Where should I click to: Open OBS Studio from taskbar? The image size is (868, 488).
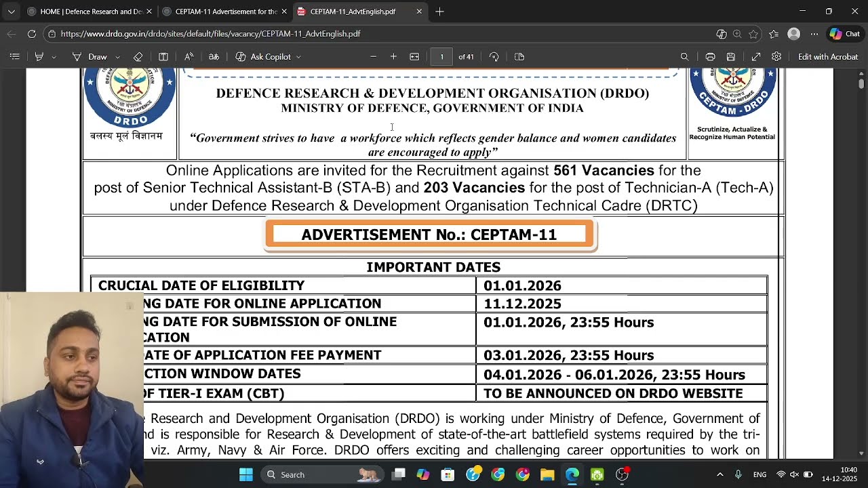click(622, 474)
